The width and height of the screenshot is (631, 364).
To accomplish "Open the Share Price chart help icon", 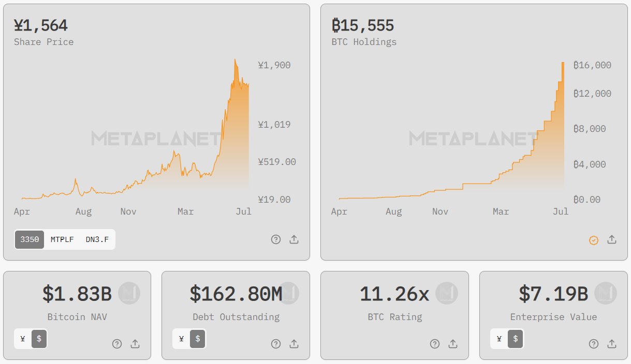I will (x=275, y=239).
